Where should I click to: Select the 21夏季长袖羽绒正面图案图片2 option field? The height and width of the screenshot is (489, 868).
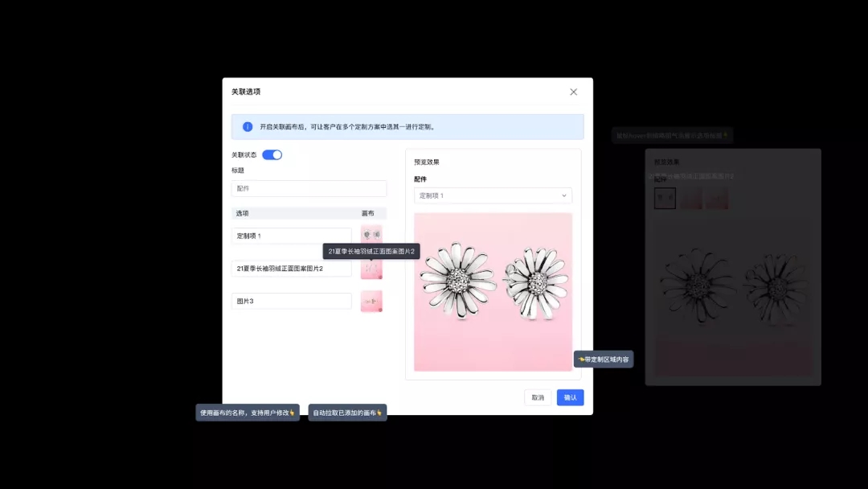click(291, 267)
